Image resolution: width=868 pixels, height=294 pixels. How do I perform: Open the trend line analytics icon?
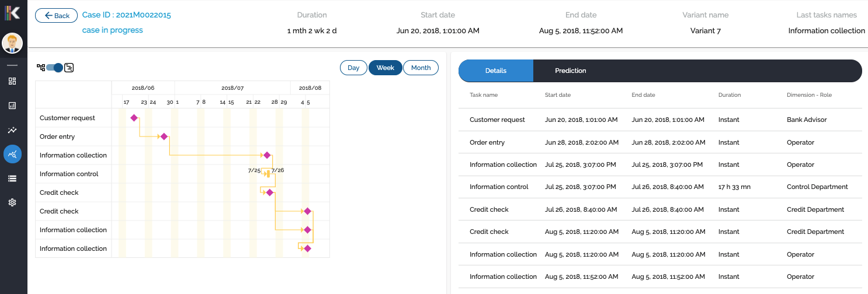point(12,130)
